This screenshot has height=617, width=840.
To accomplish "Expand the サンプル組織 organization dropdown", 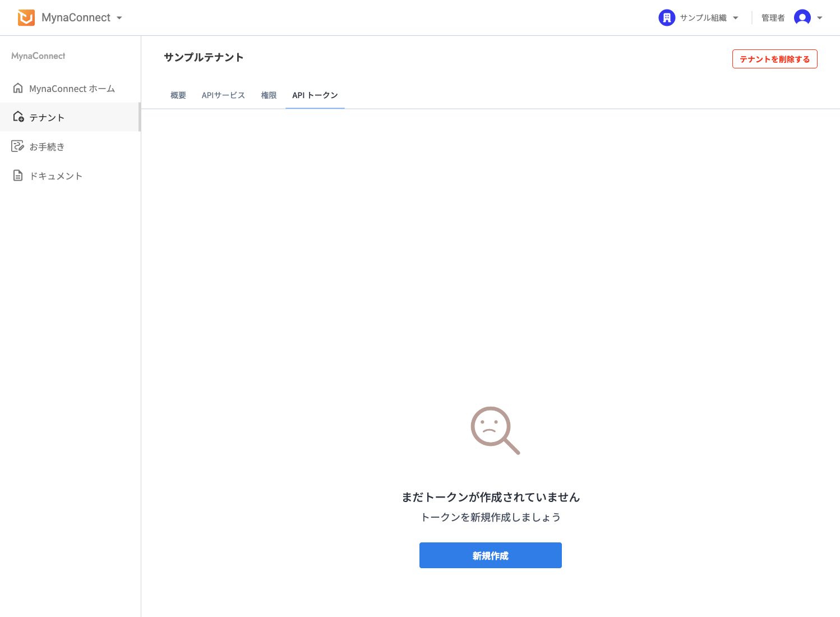I will [x=736, y=18].
